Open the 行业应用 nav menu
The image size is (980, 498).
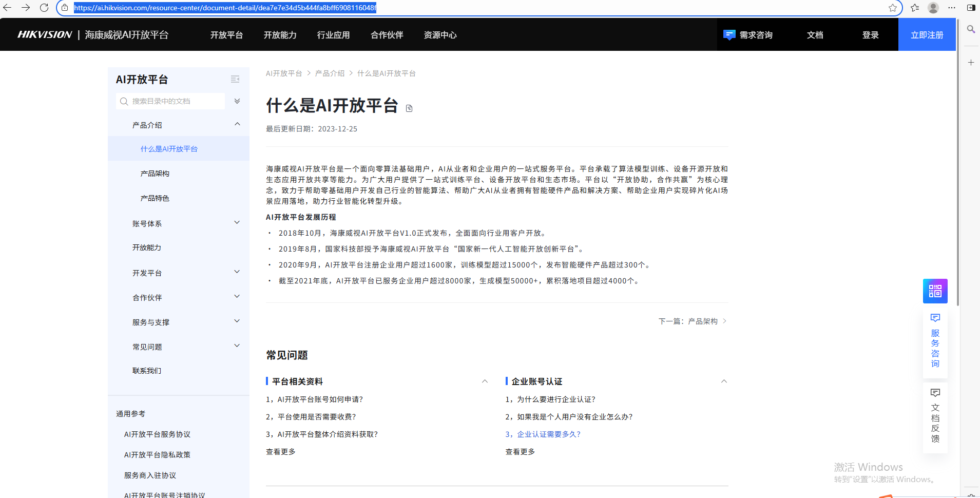click(333, 35)
